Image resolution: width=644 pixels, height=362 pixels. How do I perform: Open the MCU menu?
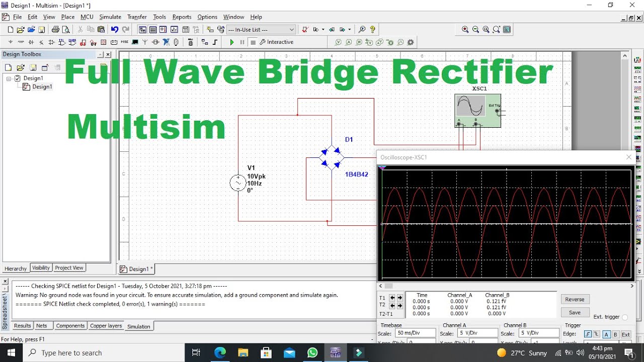click(x=87, y=17)
